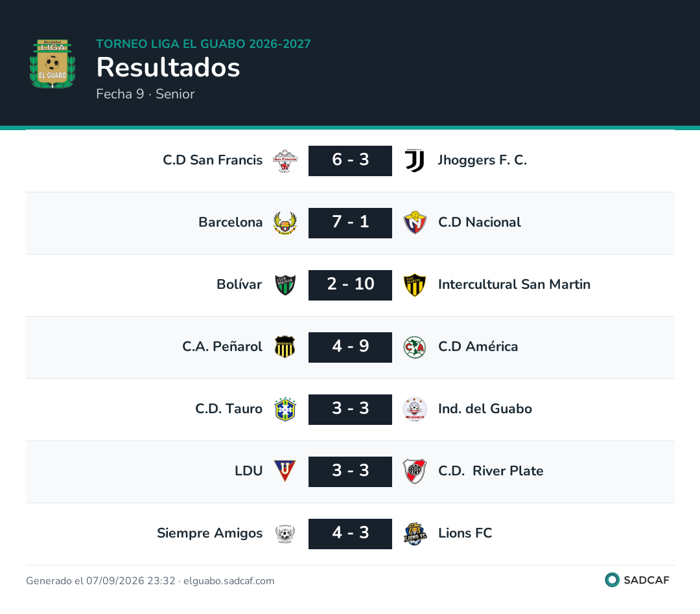Click the C.D Nacional shield logo
Viewport: 700px width, 614px height.
(415, 223)
